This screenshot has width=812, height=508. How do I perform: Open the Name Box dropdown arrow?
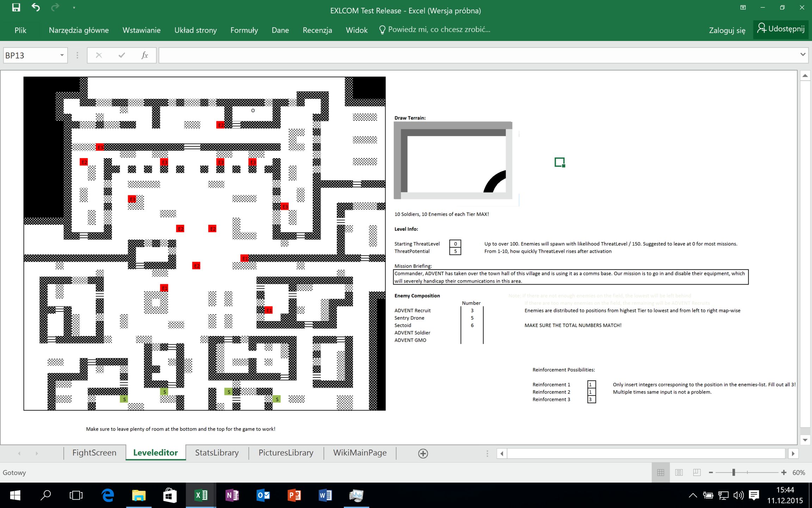coord(62,55)
